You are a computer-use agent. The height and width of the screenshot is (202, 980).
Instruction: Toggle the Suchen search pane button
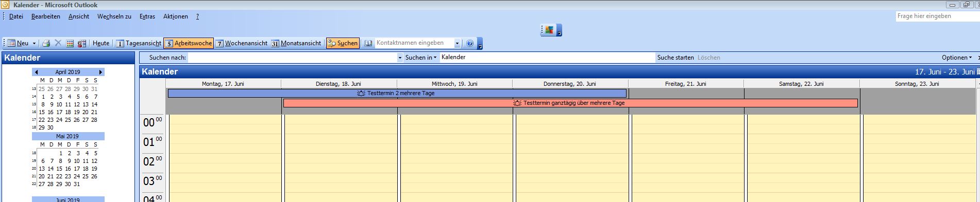[x=343, y=43]
